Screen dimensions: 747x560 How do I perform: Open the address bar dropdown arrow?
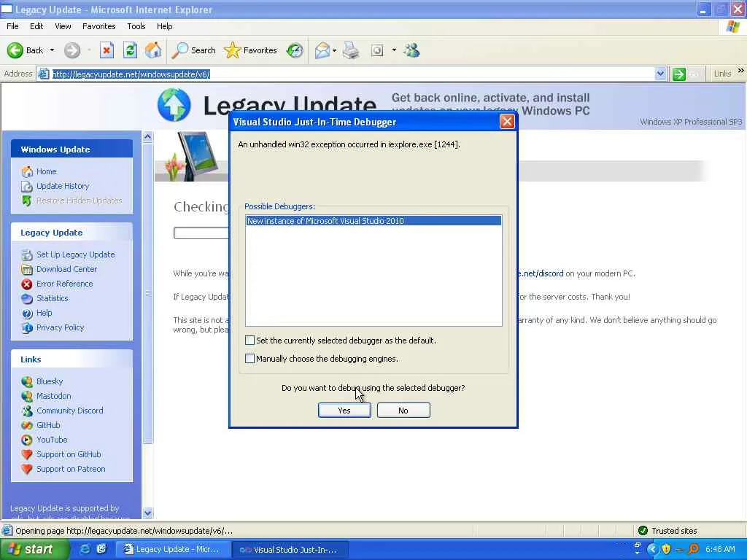[x=660, y=74]
